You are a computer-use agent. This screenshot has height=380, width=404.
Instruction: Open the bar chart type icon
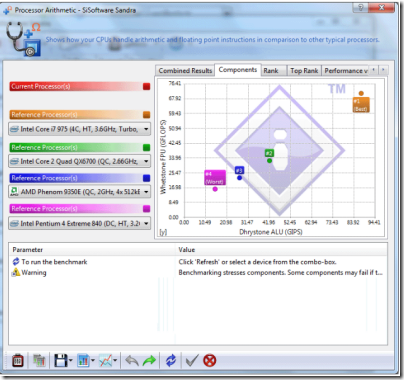coord(83,361)
